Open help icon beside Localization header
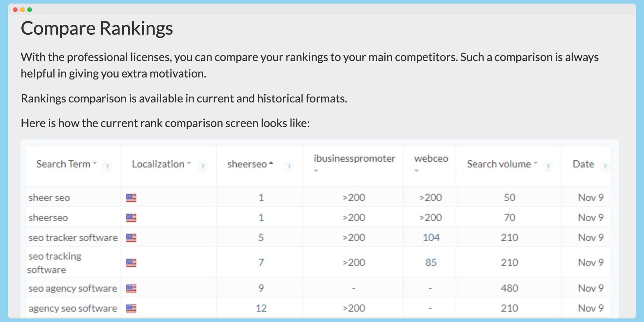Viewport: 644px width, 322px height. [203, 167]
